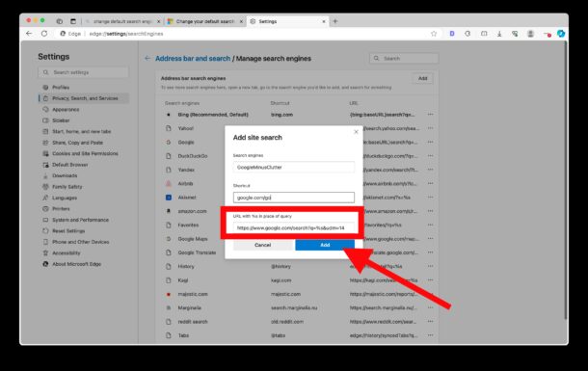Select the Marginalia search engine row
This screenshot has width=588, height=371.
(x=297, y=307)
